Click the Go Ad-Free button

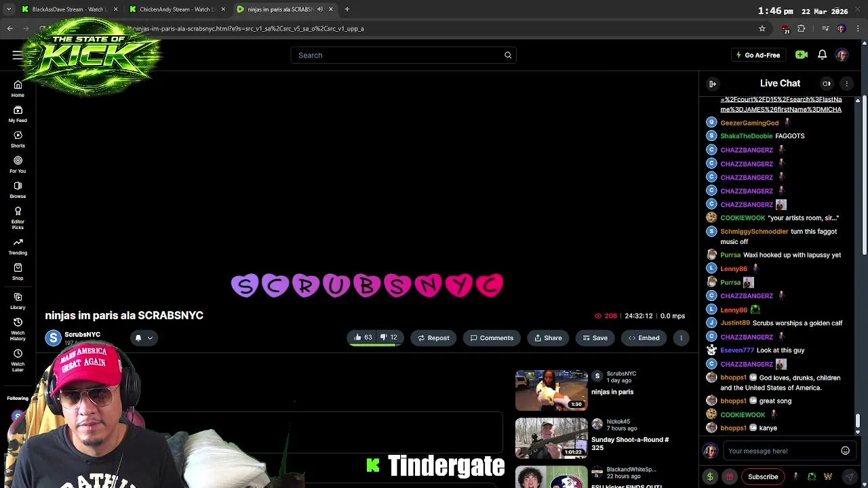click(757, 55)
